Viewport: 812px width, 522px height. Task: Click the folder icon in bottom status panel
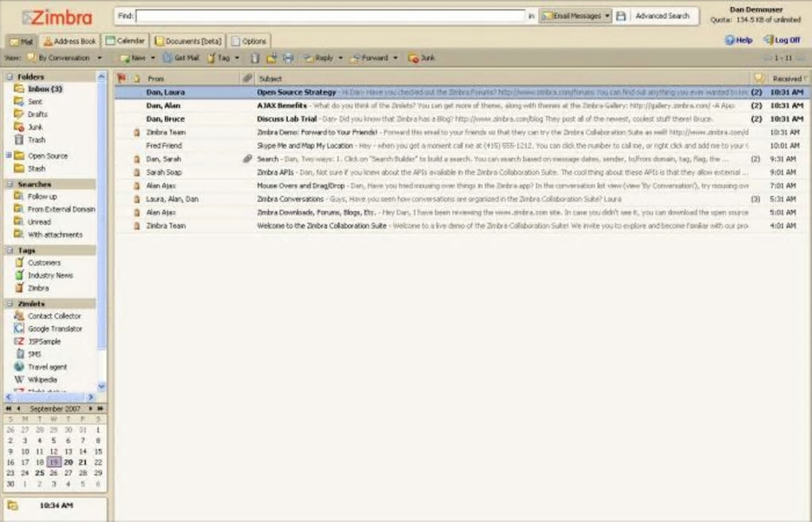(x=13, y=505)
